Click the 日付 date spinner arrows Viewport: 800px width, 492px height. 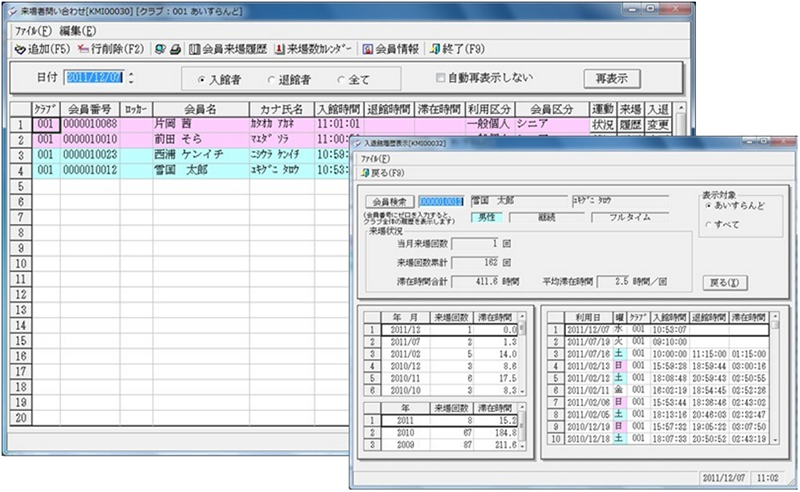tap(131, 78)
